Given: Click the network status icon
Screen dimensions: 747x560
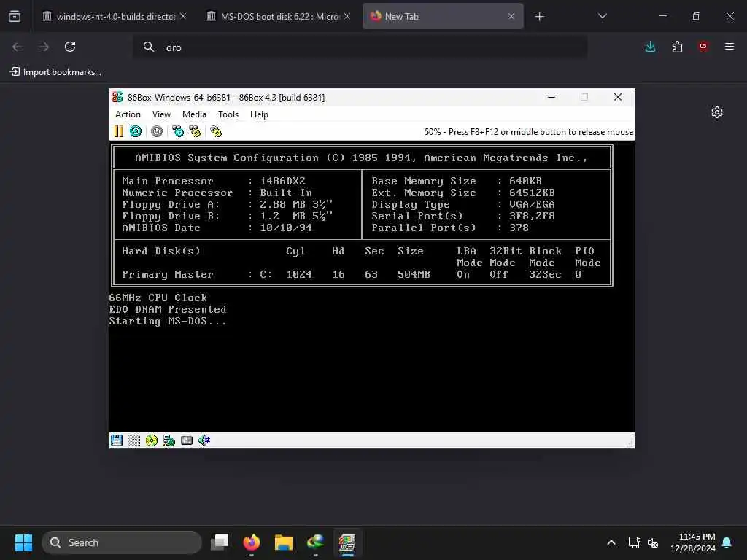Looking at the screenshot, I should [x=169, y=440].
